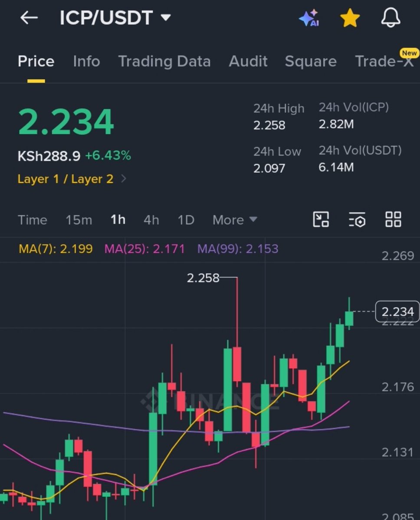The height and width of the screenshot is (520, 420).
Task: Tap the MA(25): 2.171 indicator label
Action: coord(144,249)
